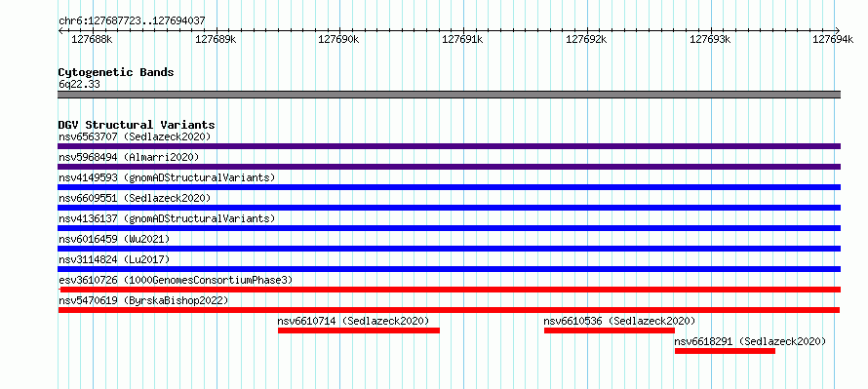Select the blue bar under nsv6609551
Viewport: 868px width, 389px height.
coord(449,208)
